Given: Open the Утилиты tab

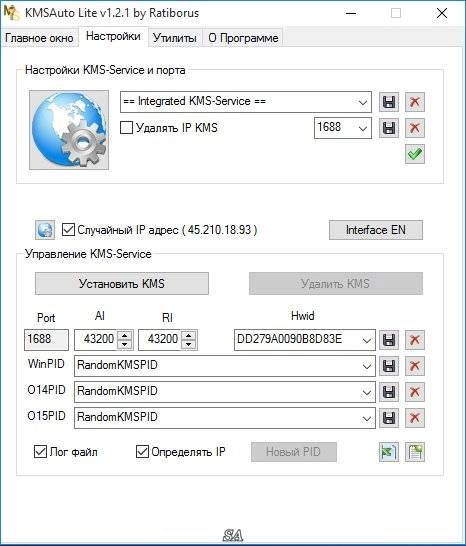Looking at the screenshot, I should pos(175,38).
